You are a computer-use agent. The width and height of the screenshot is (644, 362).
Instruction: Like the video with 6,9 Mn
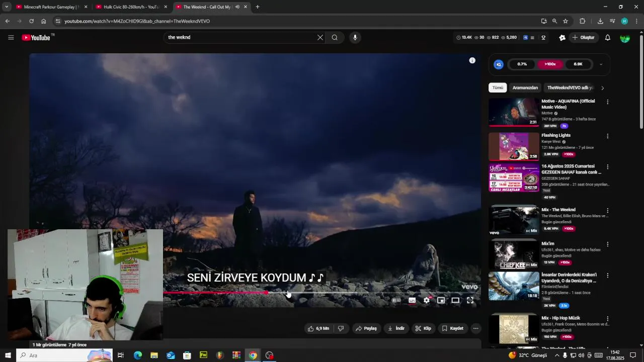318,328
